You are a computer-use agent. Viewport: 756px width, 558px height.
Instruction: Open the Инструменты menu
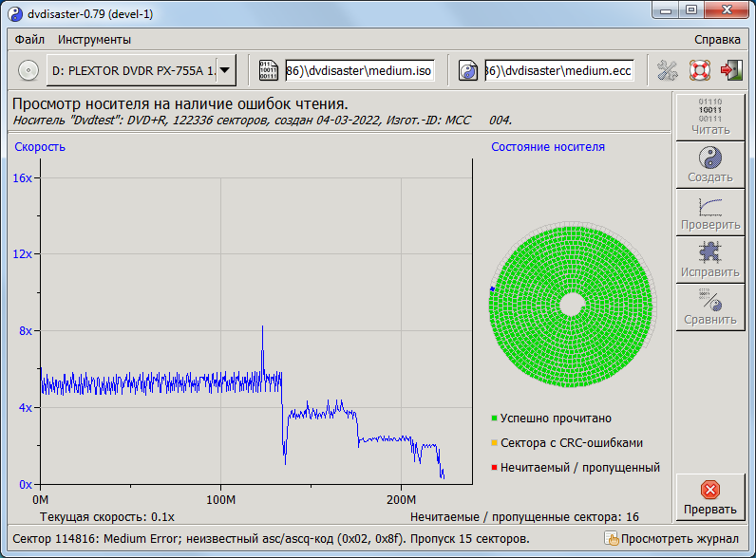94,40
